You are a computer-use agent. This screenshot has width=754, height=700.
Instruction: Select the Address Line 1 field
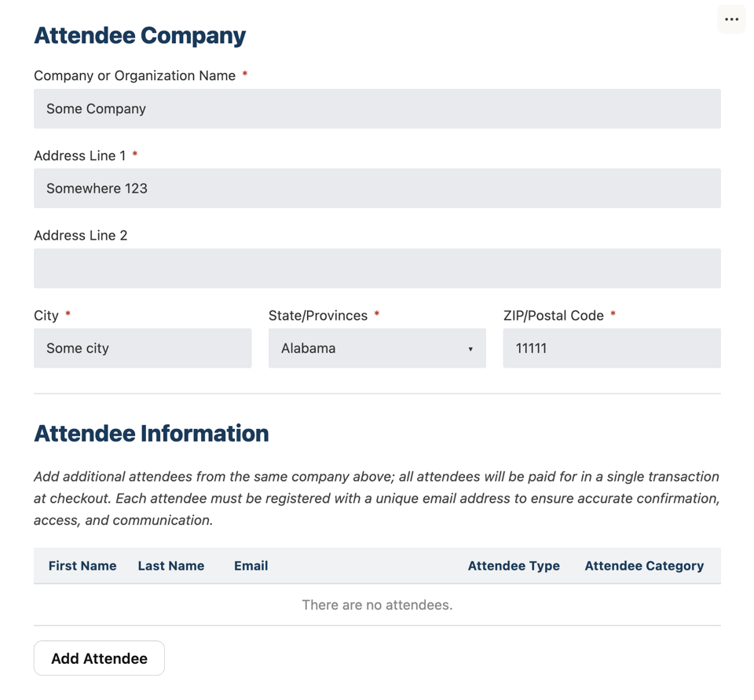[x=377, y=189]
